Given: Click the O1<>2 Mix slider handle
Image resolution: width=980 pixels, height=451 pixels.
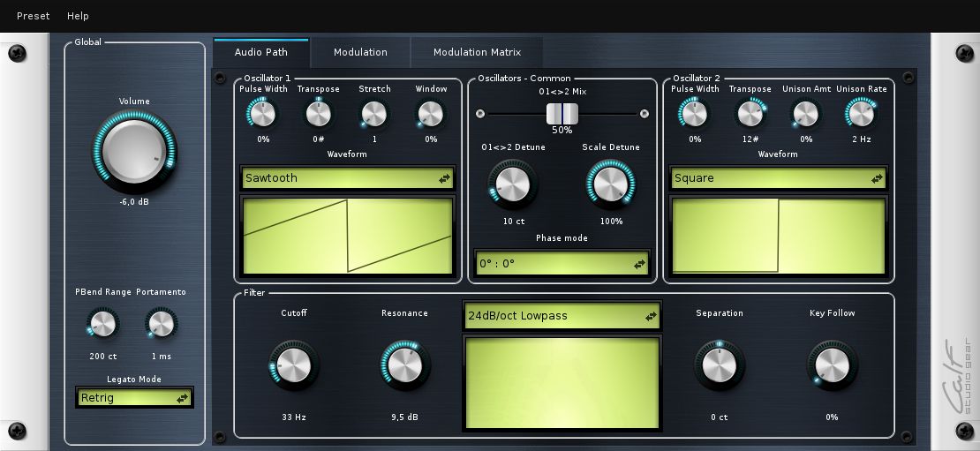Looking at the screenshot, I should 562,114.
